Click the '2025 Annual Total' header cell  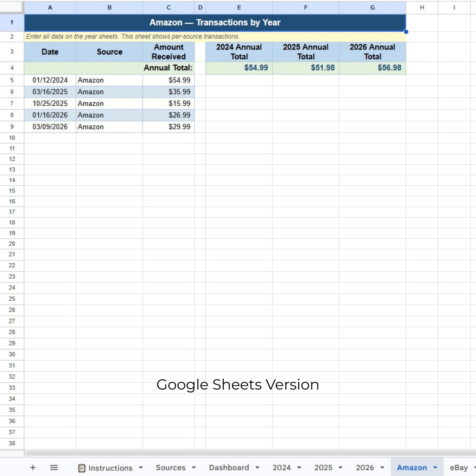tap(306, 52)
